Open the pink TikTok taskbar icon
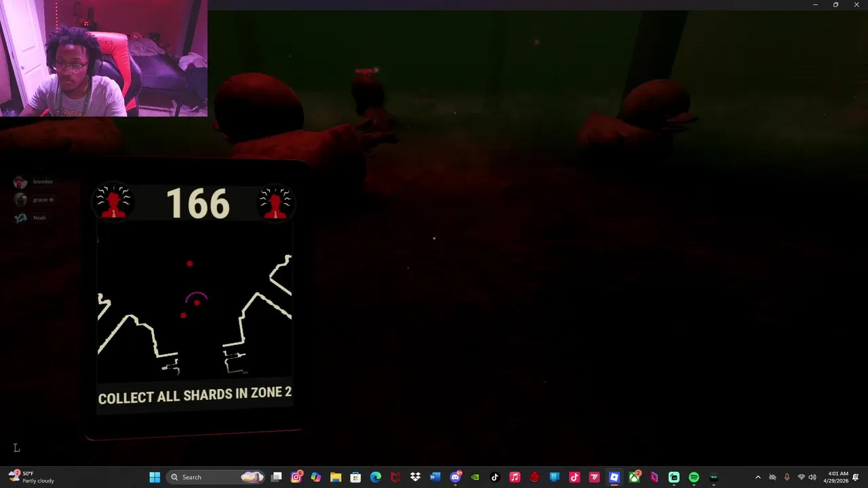 (x=574, y=477)
